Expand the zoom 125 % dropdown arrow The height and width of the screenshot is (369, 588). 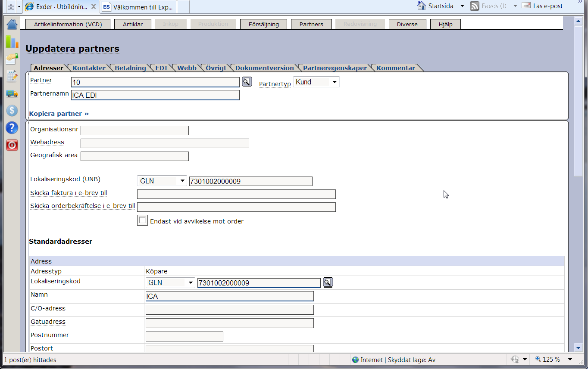coord(570,360)
